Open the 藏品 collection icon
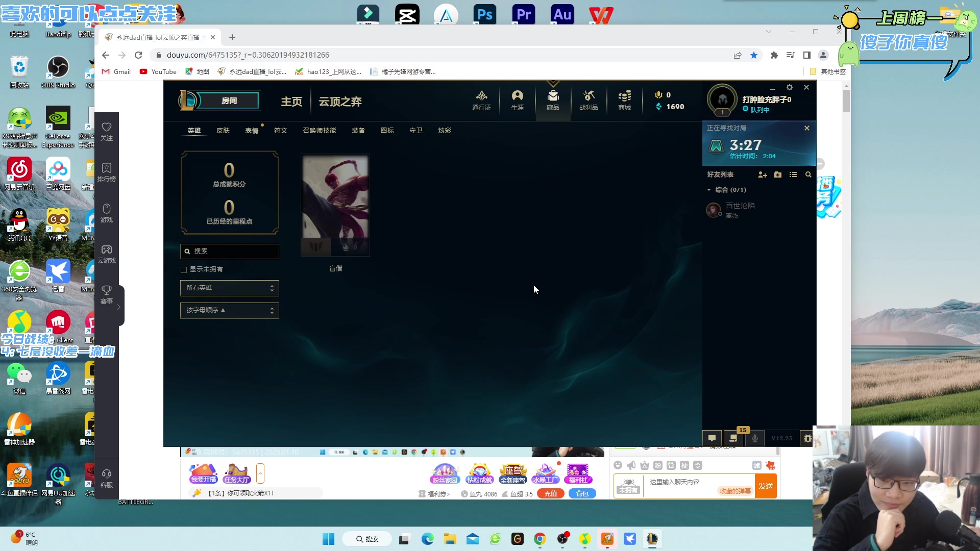 tap(553, 100)
